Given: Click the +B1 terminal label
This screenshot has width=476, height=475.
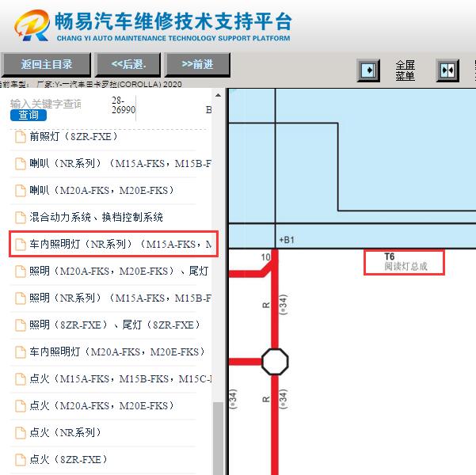Looking at the screenshot, I should pyautogui.click(x=287, y=240).
